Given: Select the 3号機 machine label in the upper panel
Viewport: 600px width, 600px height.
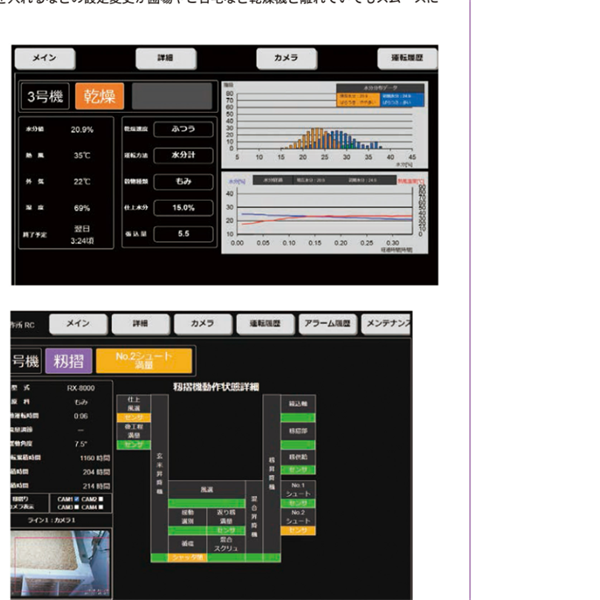Looking at the screenshot, I should [46, 96].
